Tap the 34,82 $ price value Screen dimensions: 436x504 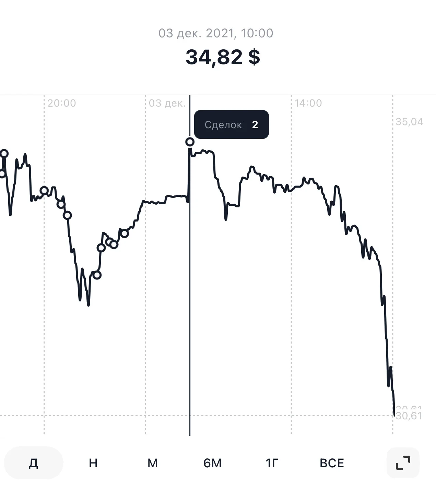coord(223,57)
